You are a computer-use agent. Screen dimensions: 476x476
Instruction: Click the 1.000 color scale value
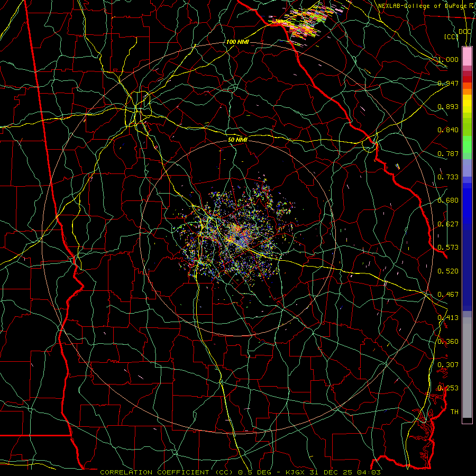tap(448, 59)
